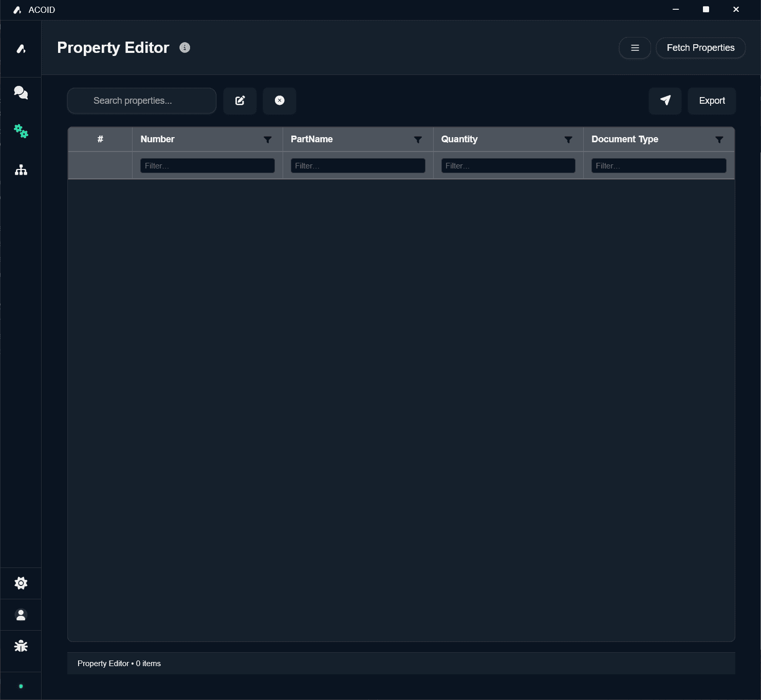761x700 pixels.
Task: Click the clear icon beside the edit button
Action: pos(280,101)
